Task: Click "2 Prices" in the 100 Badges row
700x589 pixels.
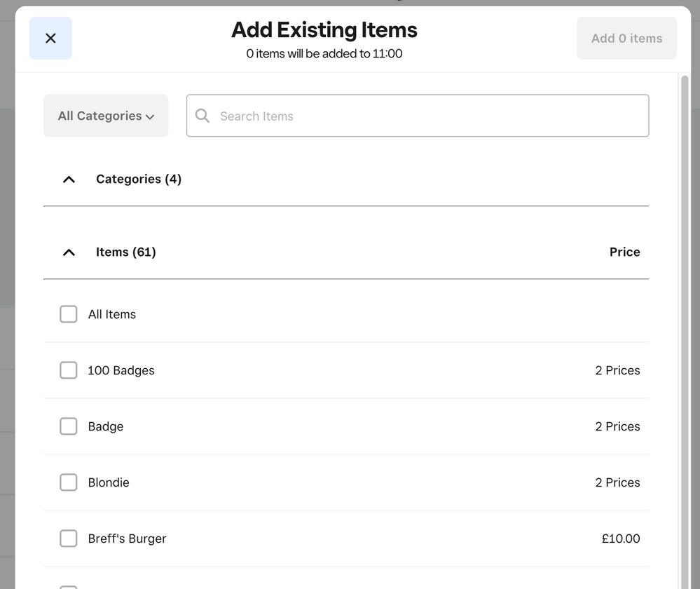Action: point(617,370)
